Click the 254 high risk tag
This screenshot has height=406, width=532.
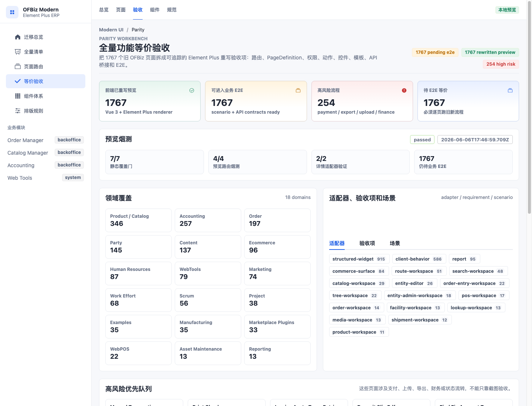click(501, 64)
